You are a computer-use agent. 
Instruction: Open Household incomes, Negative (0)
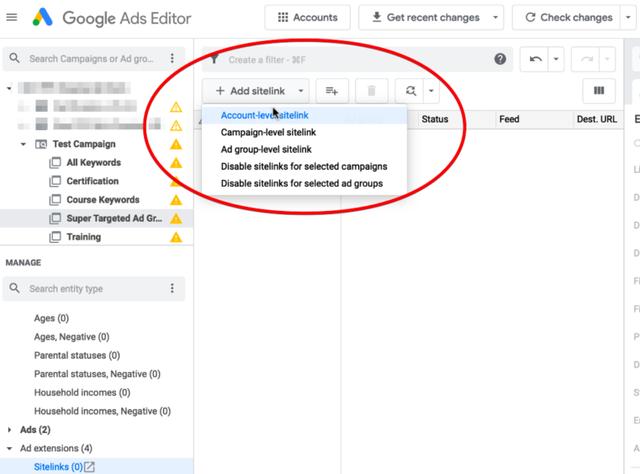[x=102, y=411]
